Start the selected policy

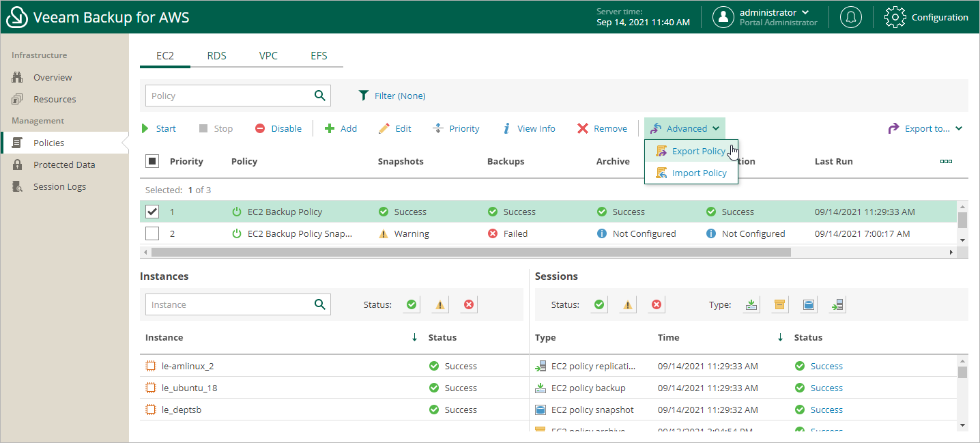(x=158, y=128)
